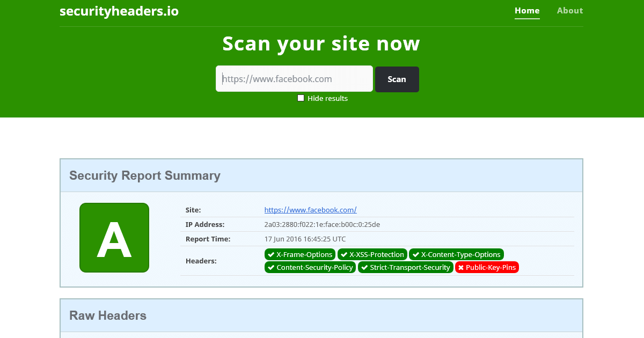Click the X-Frame-Options header badge

[x=299, y=254]
